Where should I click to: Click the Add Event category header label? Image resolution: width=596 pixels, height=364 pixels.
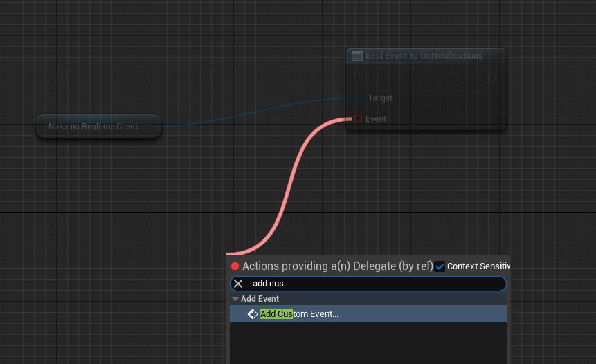[x=260, y=299]
